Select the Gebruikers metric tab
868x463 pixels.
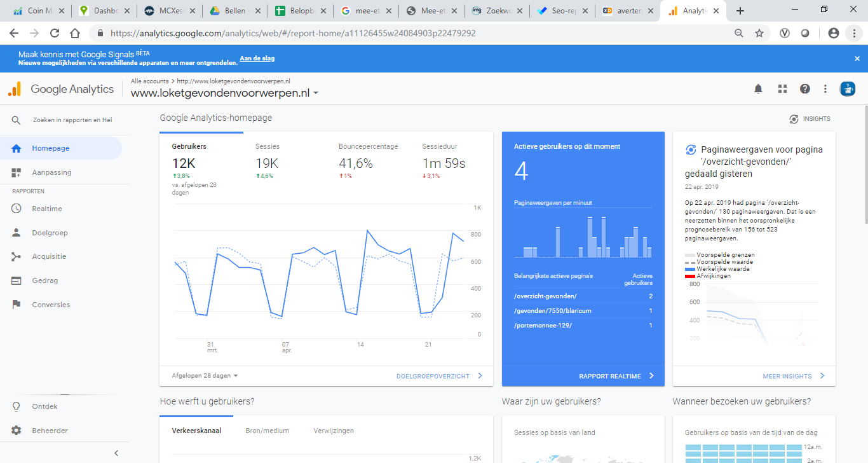click(201, 163)
